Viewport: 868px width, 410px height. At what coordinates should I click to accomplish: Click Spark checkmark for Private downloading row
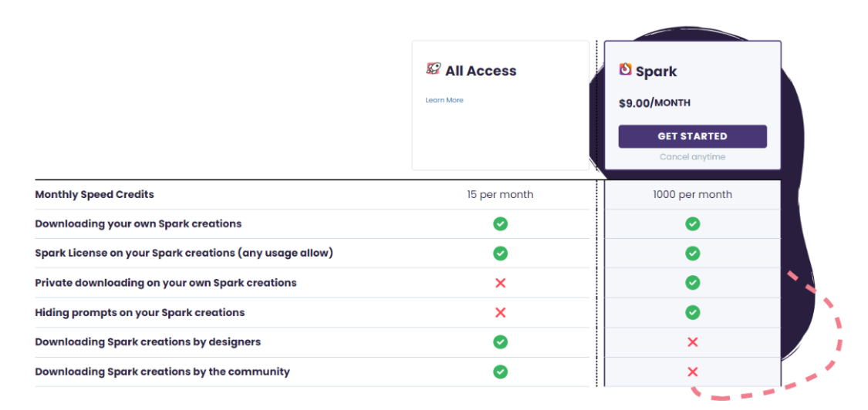tap(693, 283)
